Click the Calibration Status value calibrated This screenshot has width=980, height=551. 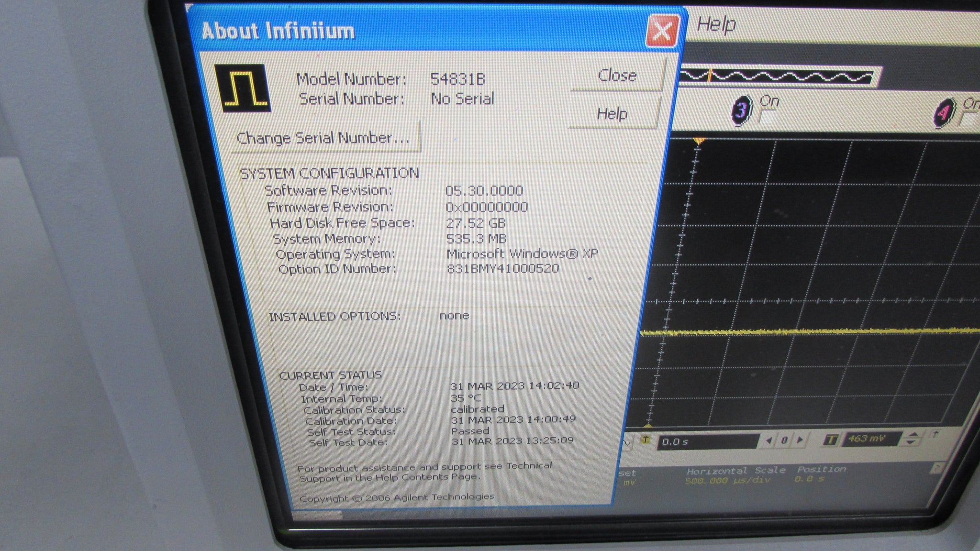[x=478, y=409]
